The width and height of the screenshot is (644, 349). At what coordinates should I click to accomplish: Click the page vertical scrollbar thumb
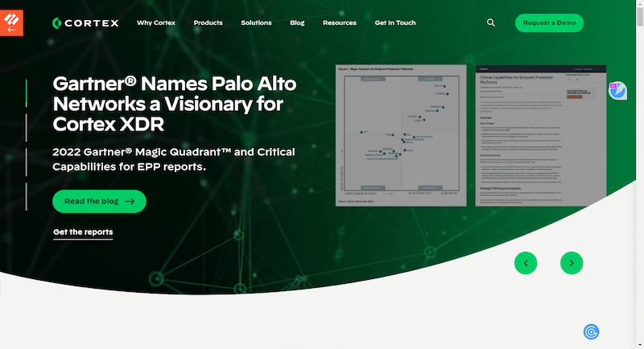point(640,15)
